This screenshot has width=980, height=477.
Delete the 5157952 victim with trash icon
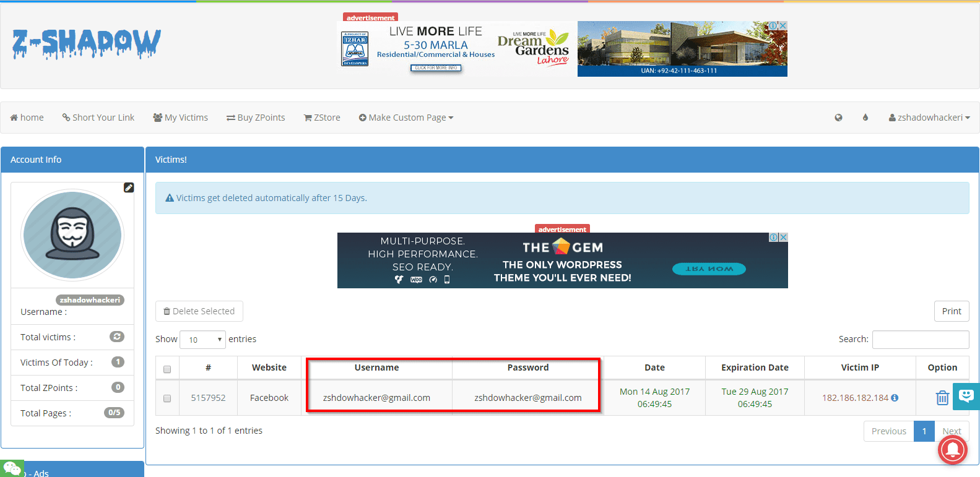click(942, 398)
